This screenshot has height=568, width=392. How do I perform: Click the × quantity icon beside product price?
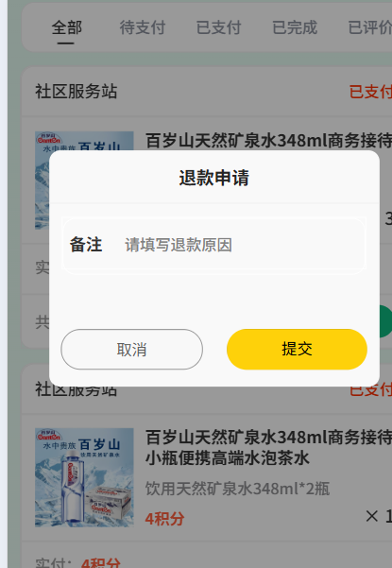(372, 516)
